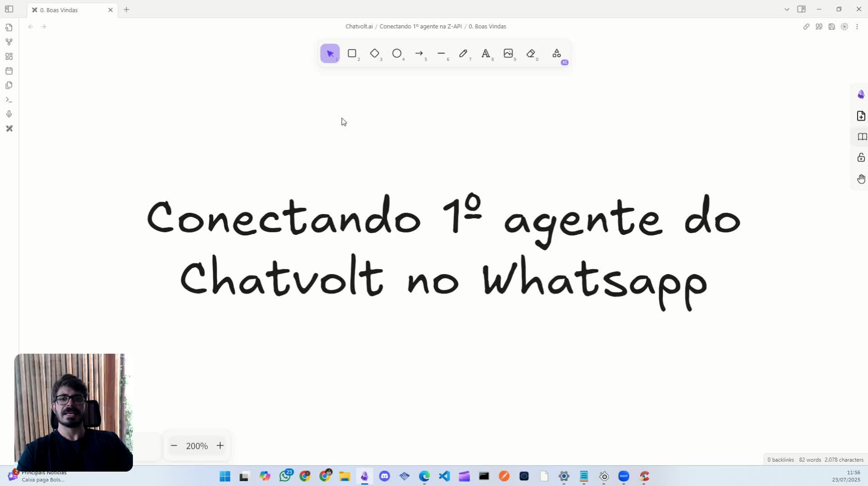Enable the hand panning tool
This screenshot has height=486, width=868.
click(861, 179)
